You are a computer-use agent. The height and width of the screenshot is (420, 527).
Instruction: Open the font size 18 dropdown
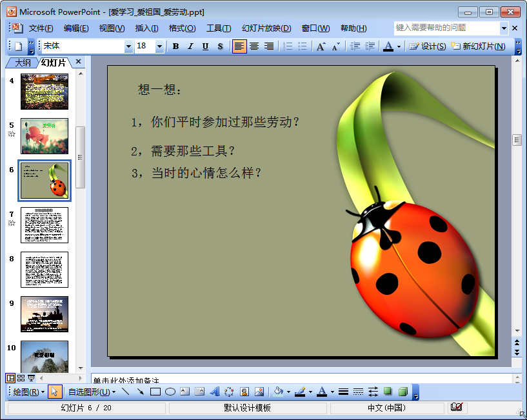click(159, 46)
